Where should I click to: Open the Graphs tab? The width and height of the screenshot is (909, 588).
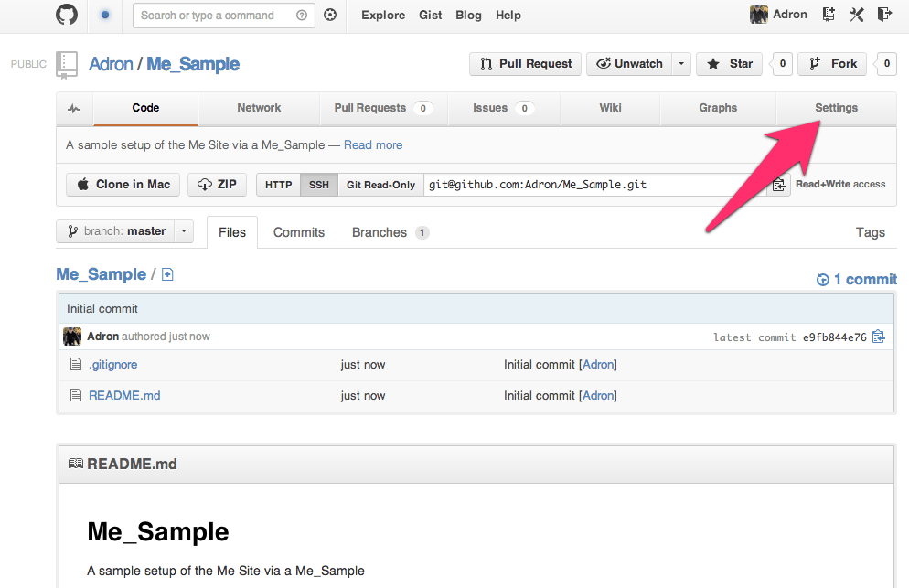tap(718, 108)
